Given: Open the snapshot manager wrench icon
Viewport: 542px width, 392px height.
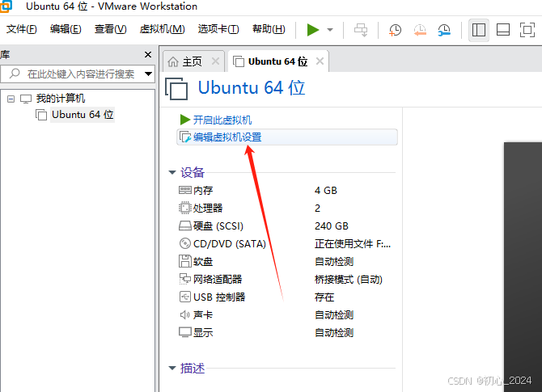Looking at the screenshot, I should click(x=444, y=30).
